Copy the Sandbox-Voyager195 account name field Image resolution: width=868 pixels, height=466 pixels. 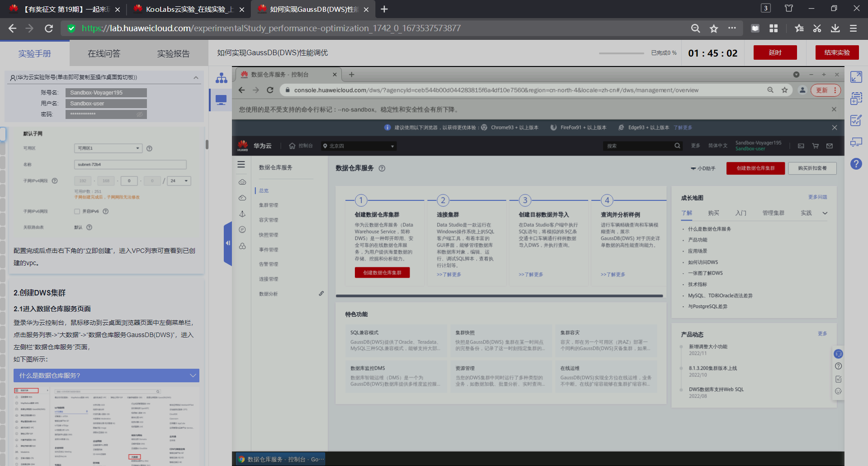click(106, 93)
